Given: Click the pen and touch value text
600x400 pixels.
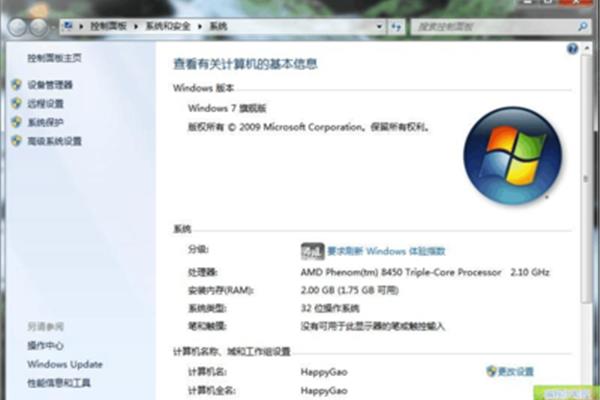Looking at the screenshot, I should point(373,326).
